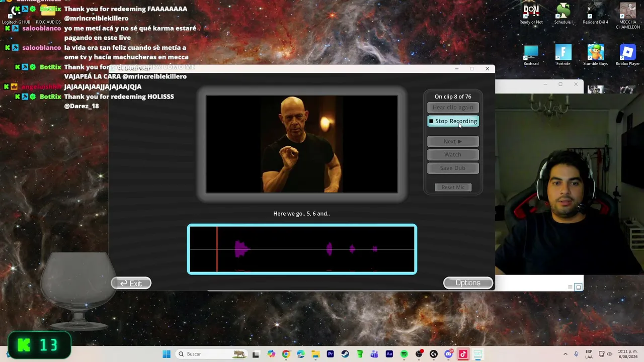Viewport: 644px width, 362px height.
Task: Click the Stop Recording button
Action: 453,121
